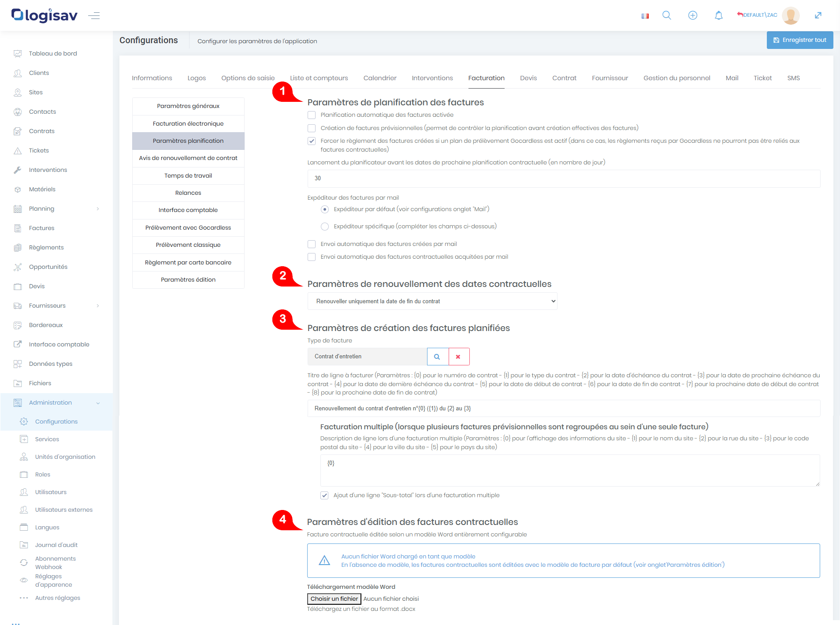Open the 'Interface comptable' settings section
The height and width of the screenshot is (625, 840).
tap(188, 210)
